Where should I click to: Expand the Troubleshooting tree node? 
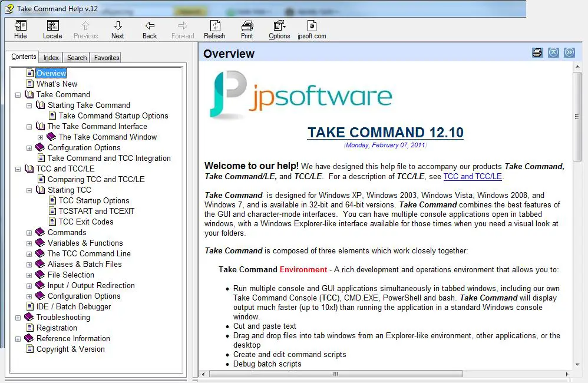point(18,318)
